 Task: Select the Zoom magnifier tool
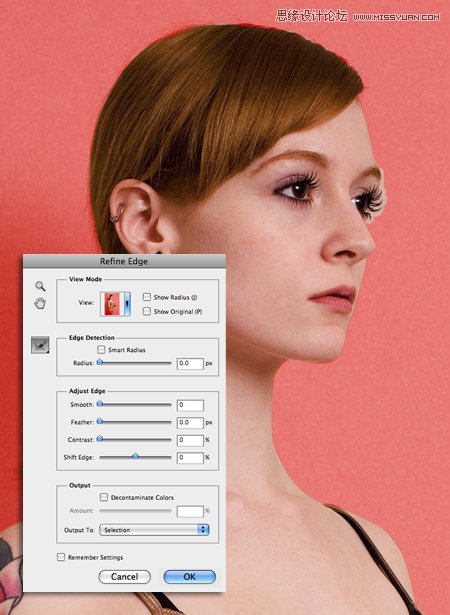coord(40,286)
